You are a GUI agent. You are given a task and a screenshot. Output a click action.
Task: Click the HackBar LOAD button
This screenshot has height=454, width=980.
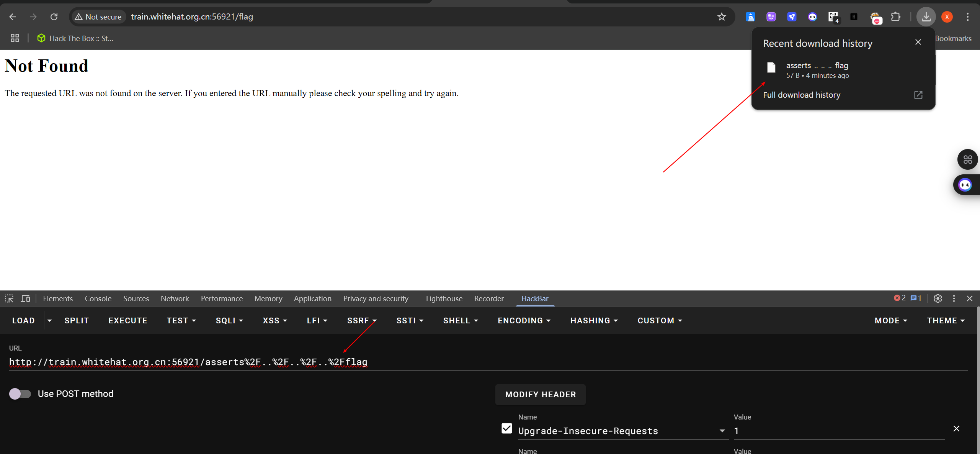(x=23, y=321)
